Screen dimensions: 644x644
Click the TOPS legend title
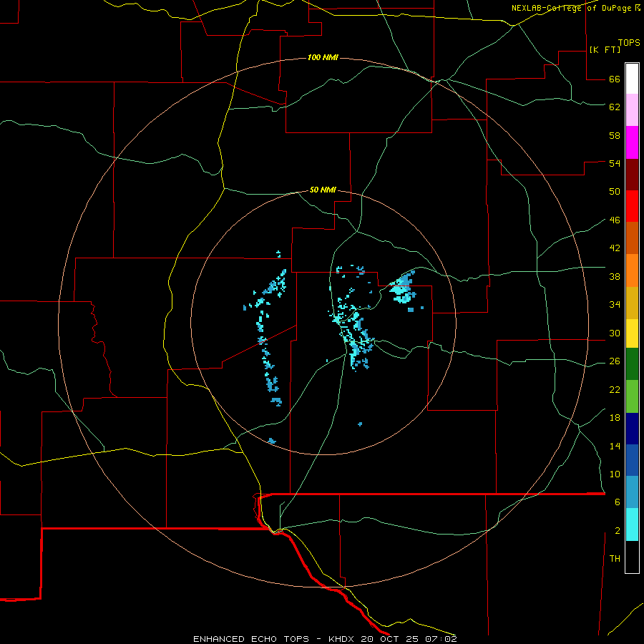[x=629, y=43]
